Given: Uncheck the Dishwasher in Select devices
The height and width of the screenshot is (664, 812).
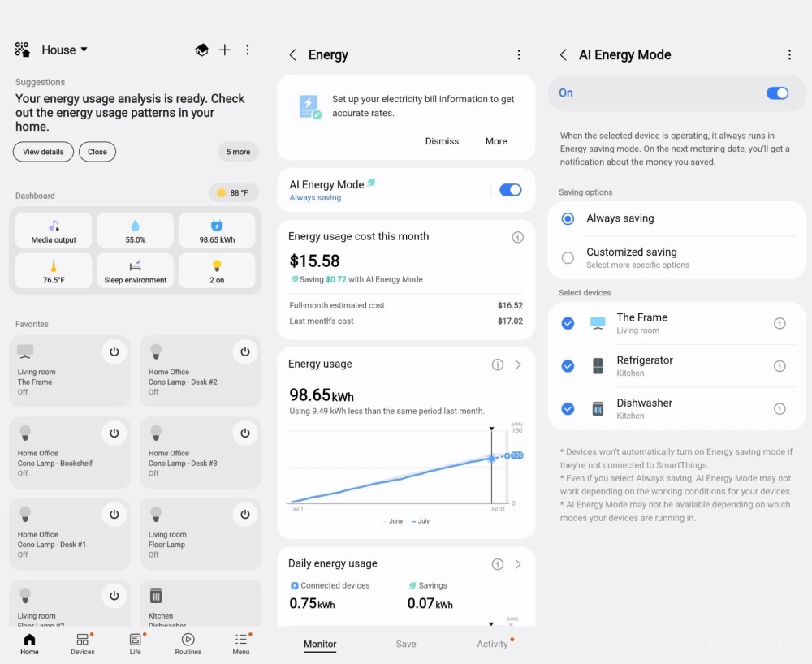Looking at the screenshot, I should 568,409.
